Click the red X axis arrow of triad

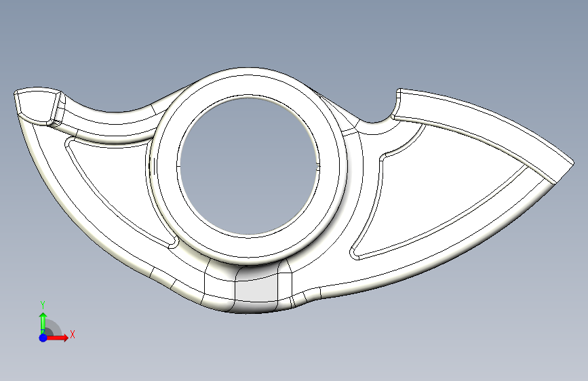click(x=58, y=338)
